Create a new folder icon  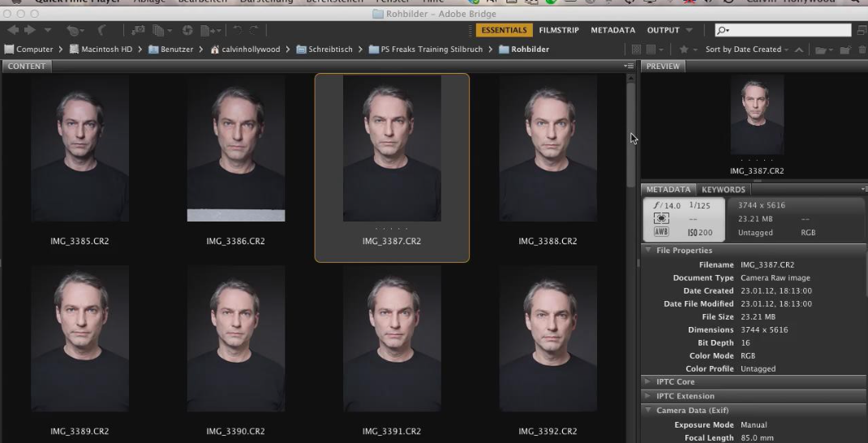[x=844, y=49]
